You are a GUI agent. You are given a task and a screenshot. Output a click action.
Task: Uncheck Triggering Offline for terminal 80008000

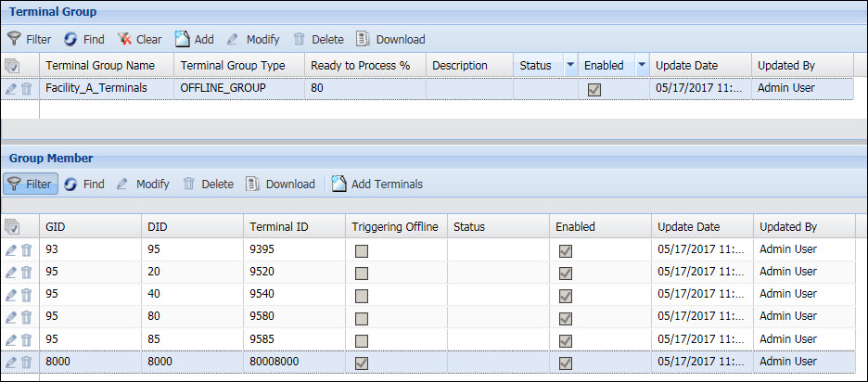point(362,363)
